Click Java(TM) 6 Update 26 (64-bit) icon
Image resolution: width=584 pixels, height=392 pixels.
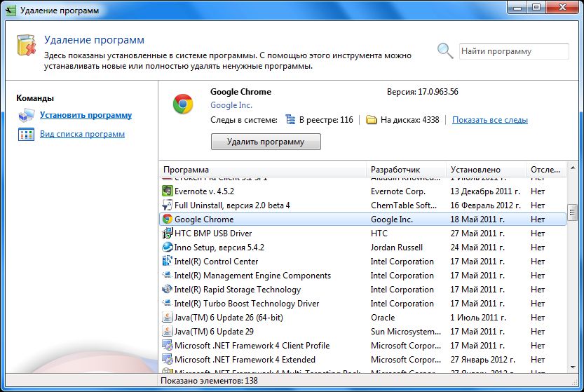point(168,318)
